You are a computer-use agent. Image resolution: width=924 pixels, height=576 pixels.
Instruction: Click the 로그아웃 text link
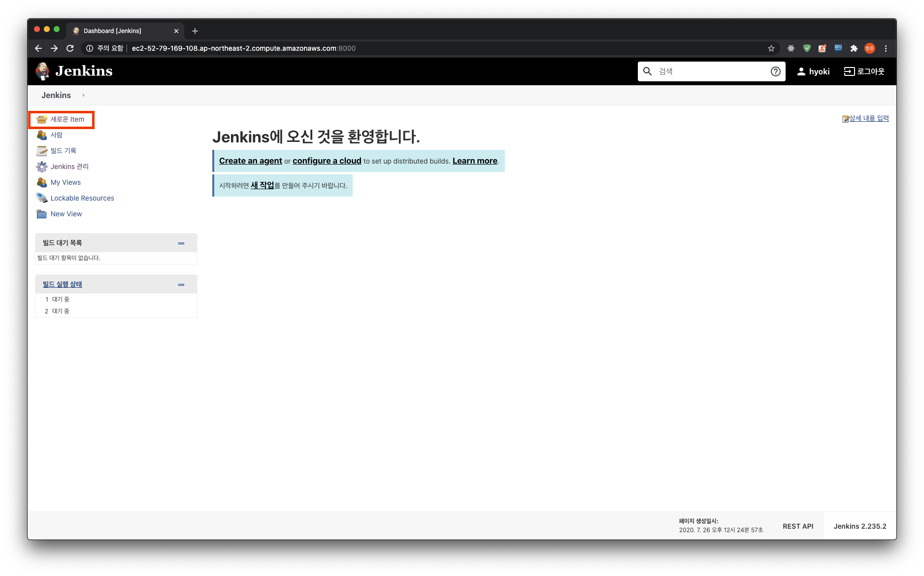[871, 71]
